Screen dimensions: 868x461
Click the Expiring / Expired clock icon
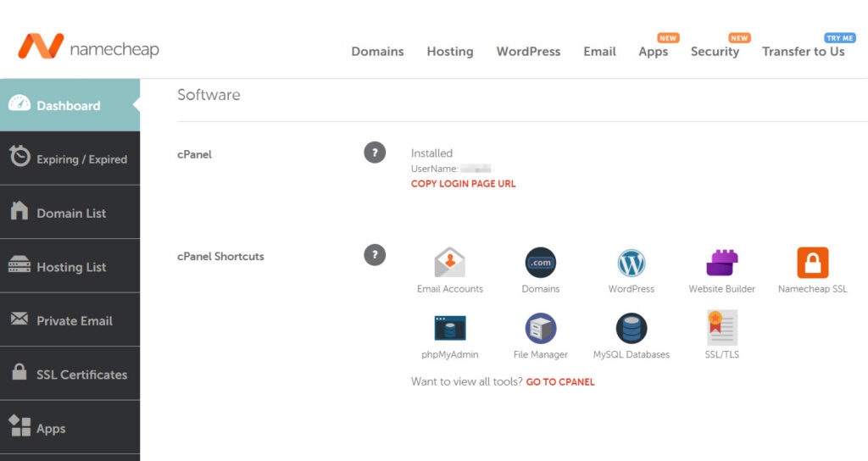click(x=19, y=156)
